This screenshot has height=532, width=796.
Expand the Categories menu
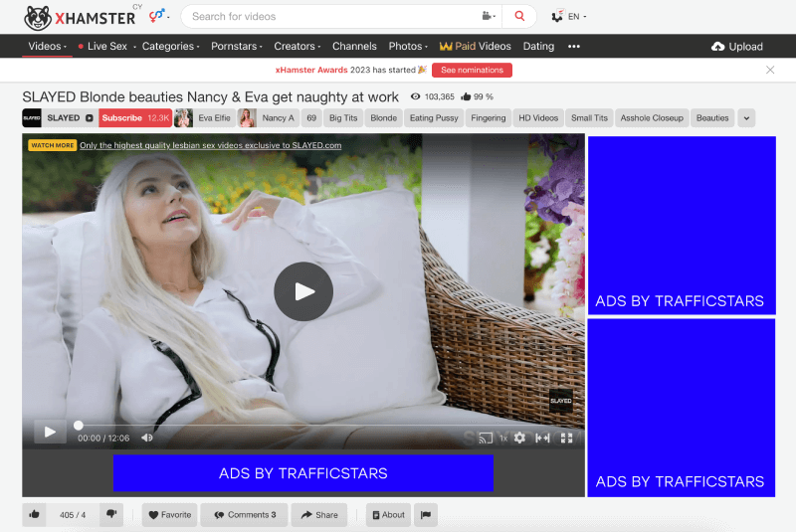coord(170,46)
